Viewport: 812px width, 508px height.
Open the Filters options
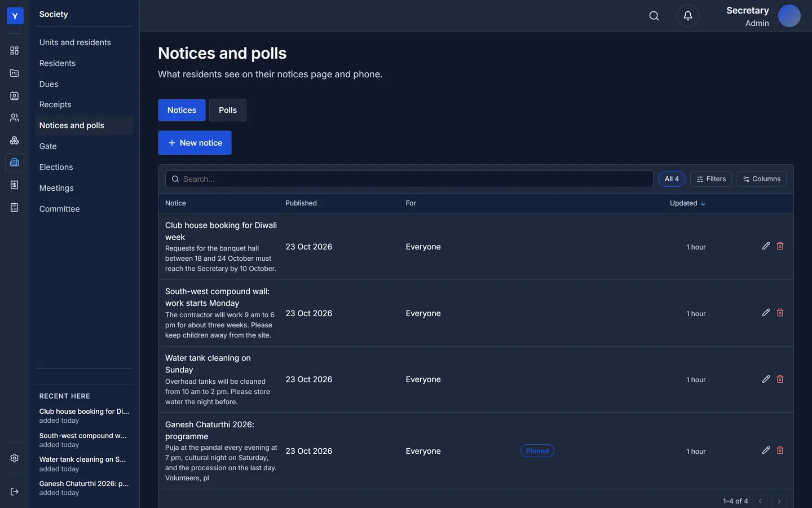711,179
